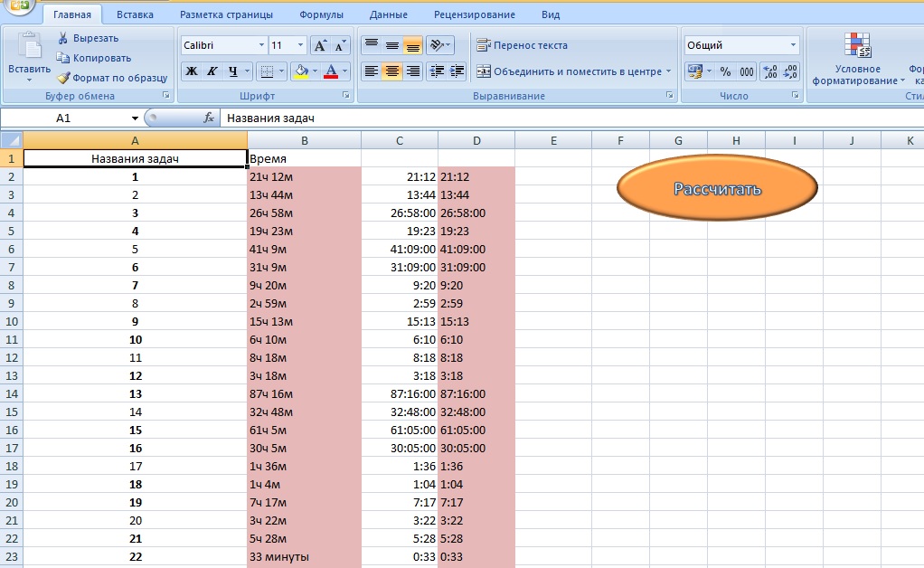Image resolution: width=924 pixels, height=568 pixels.
Task: Open the borders dropdown arrow
Action: pos(281,71)
